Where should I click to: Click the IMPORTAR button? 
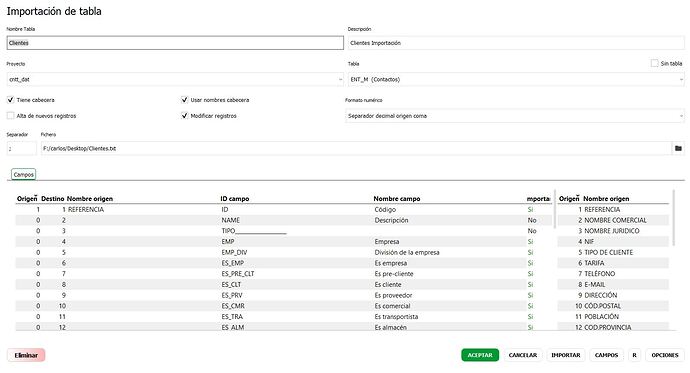pyautogui.click(x=566, y=355)
